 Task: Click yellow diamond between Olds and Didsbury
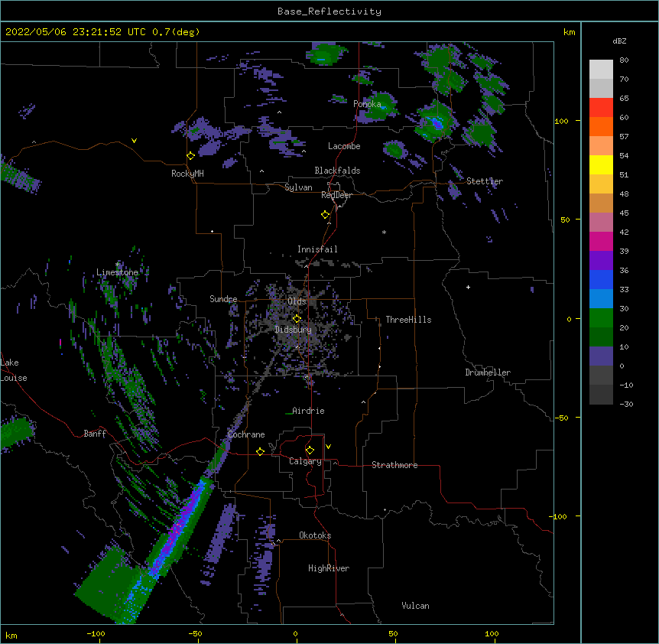click(x=297, y=319)
